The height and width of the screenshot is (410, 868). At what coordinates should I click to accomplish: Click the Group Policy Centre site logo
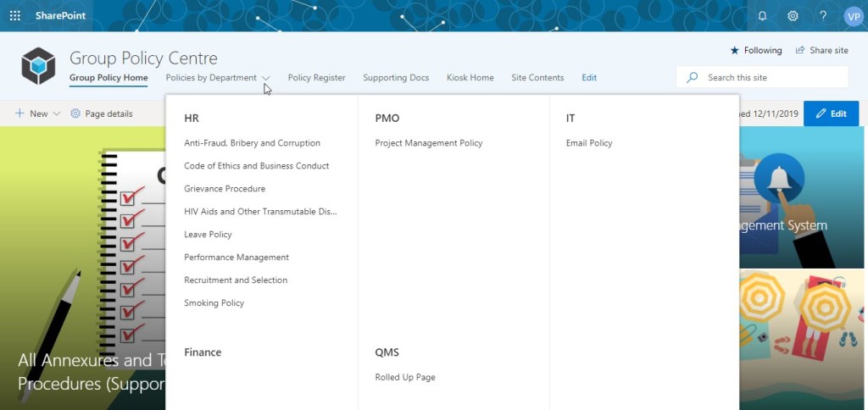tap(38, 65)
